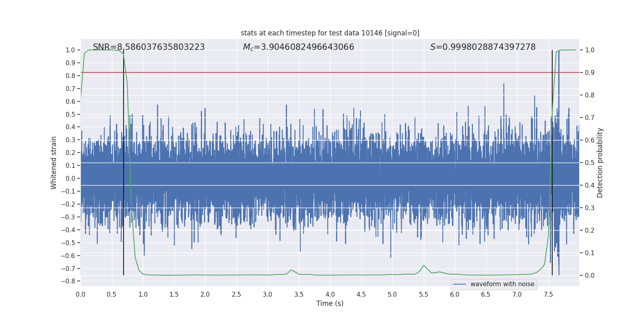Click the blue line sample in legend
644x322 pixels.
coord(459,284)
